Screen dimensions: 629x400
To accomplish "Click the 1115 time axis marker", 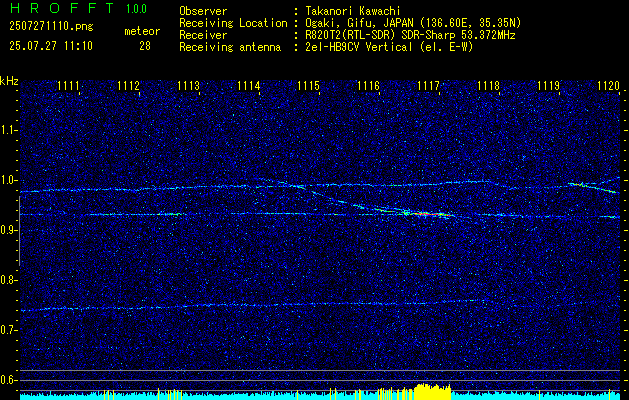I will coord(308,85).
